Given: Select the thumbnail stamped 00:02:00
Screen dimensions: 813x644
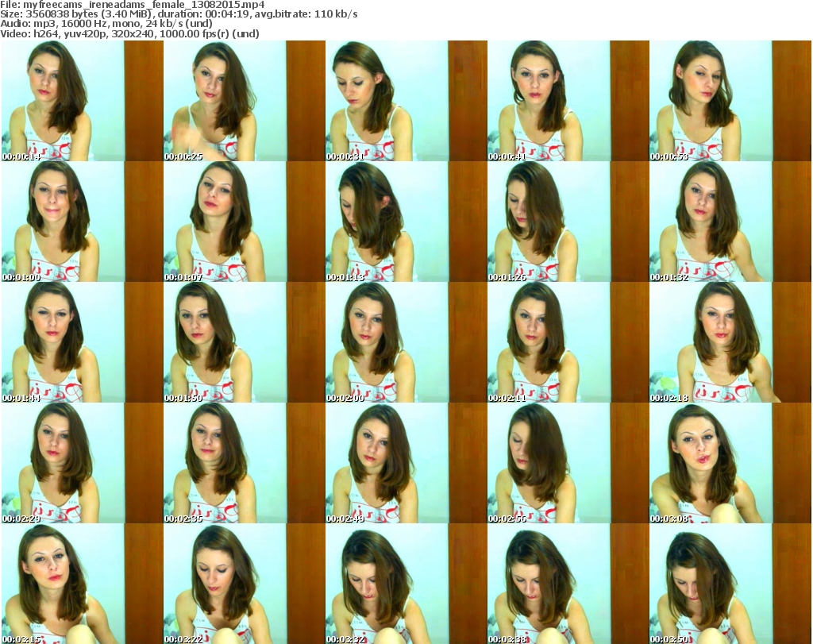Looking at the screenshot, I should click(x=406, y=342).
